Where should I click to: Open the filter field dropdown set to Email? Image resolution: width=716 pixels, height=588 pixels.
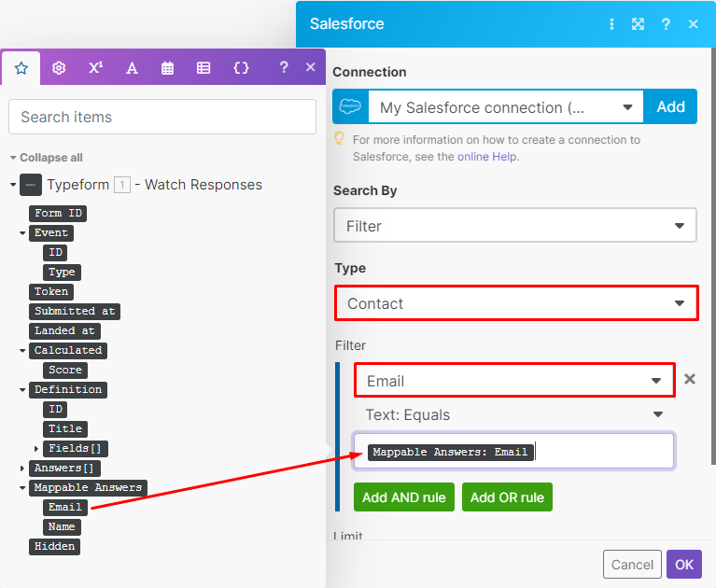coord(514,380)
